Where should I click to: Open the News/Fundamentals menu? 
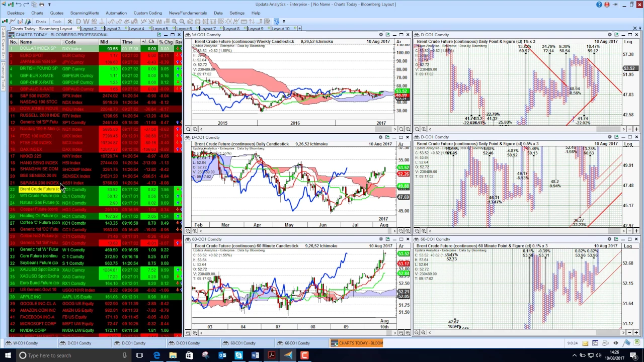188,13
